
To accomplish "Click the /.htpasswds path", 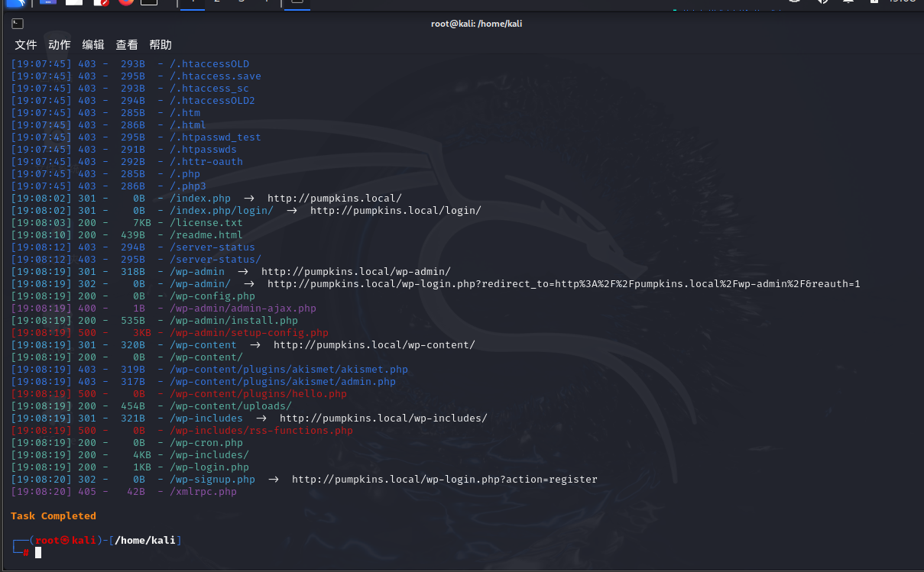I will click(x=203, y=150).
